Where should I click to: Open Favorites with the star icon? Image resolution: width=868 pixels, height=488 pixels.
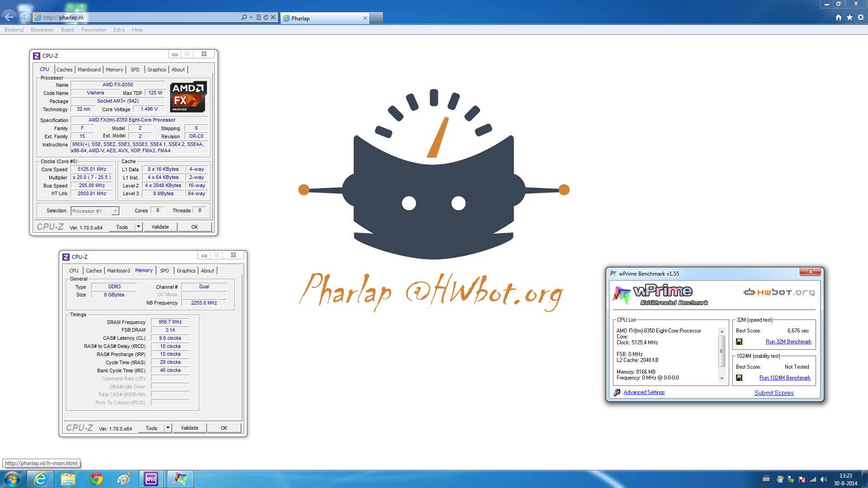coord(849,18)
